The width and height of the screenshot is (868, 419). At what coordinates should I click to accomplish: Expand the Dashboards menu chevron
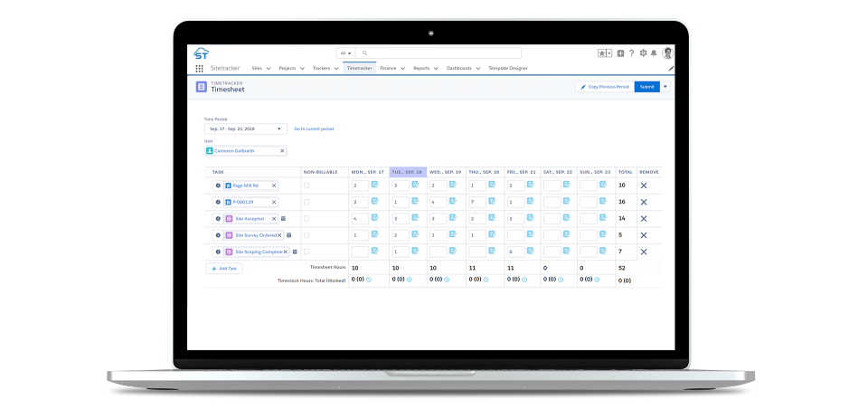coord(477,69)
